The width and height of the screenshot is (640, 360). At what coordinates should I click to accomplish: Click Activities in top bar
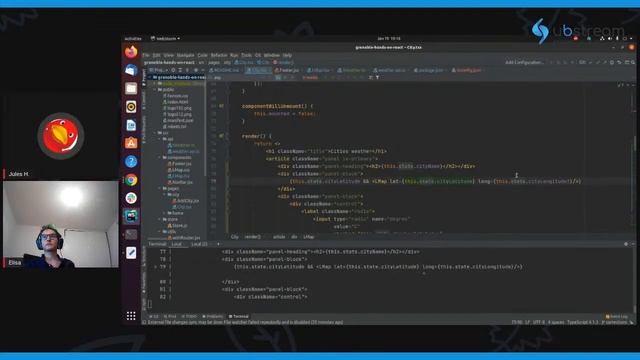pos(133,38)
